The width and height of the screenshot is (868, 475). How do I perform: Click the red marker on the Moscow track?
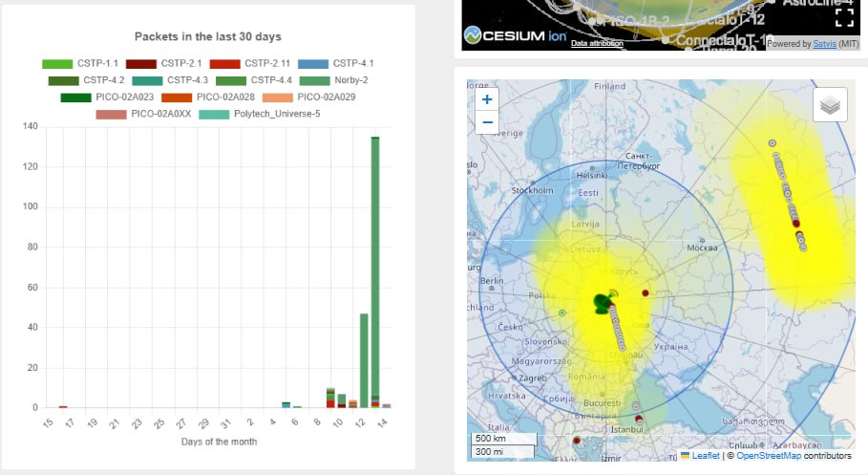[796, 224]
